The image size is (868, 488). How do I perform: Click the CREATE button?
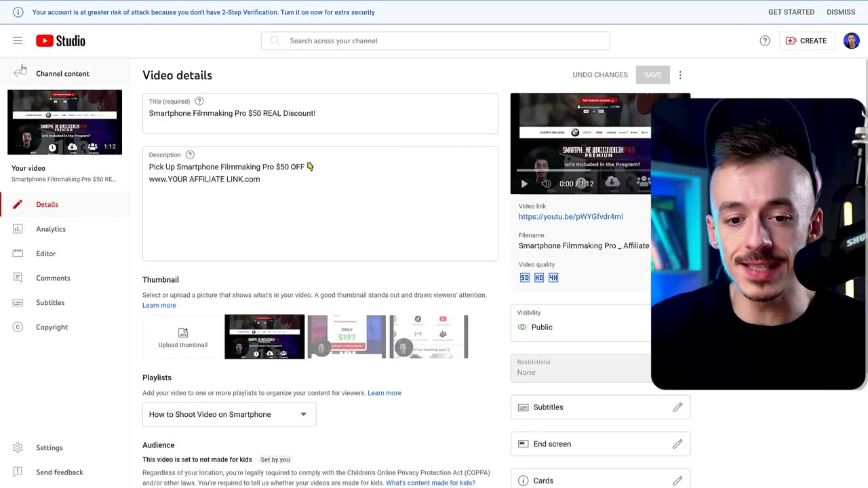806,41
